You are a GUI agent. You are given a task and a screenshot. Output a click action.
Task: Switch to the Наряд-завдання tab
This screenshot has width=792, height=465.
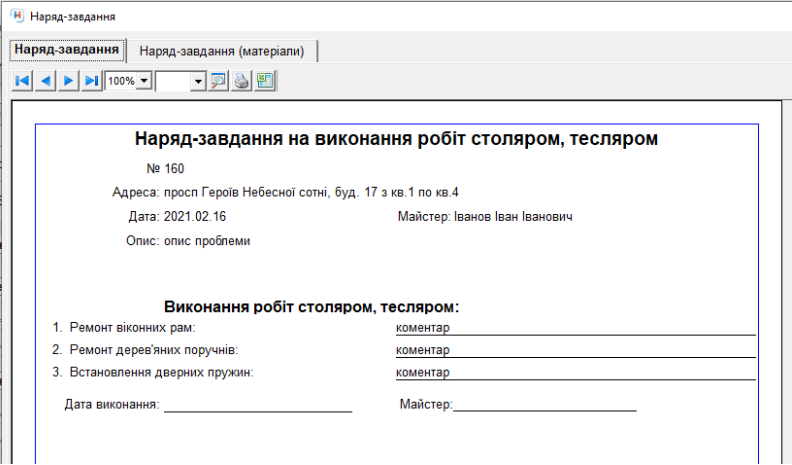point(67,49)
